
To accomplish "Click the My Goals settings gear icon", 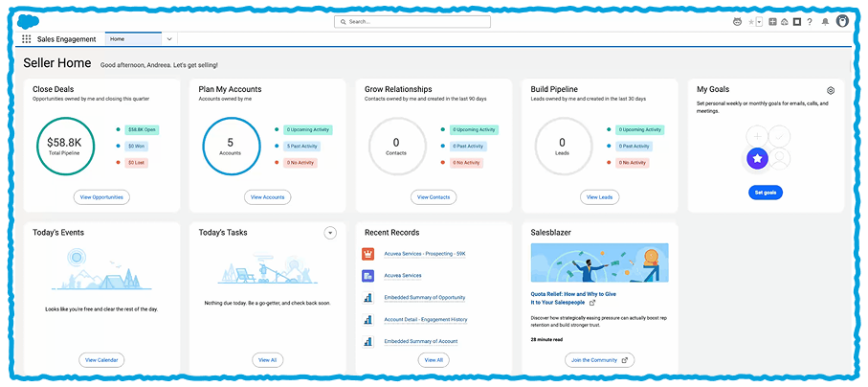I will pyautogui.click(x=831, y=90).
